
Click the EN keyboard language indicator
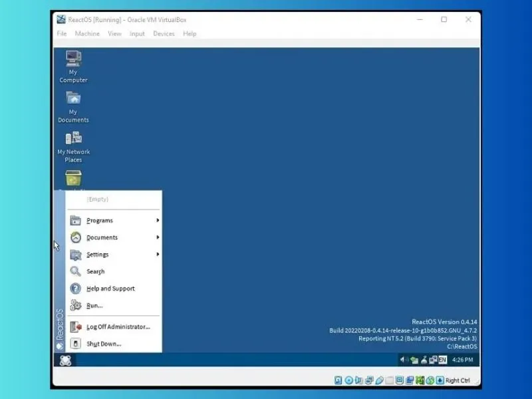pos(442,360)
